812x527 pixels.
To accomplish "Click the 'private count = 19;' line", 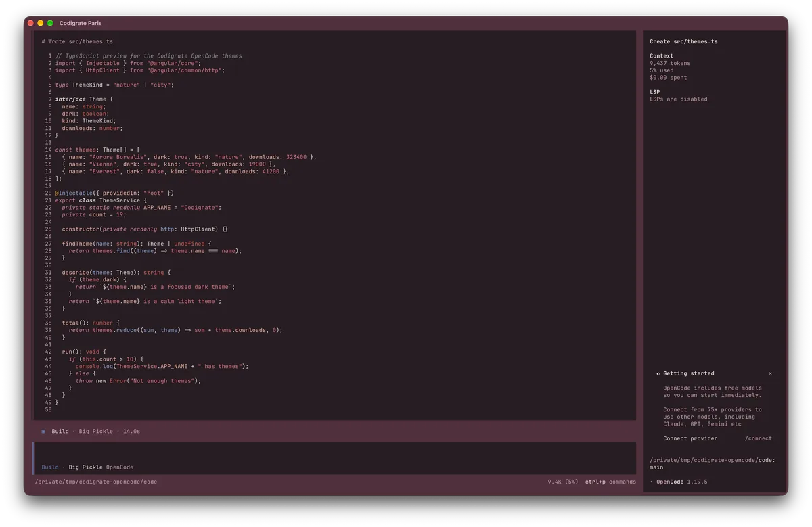I will point(94,214).
